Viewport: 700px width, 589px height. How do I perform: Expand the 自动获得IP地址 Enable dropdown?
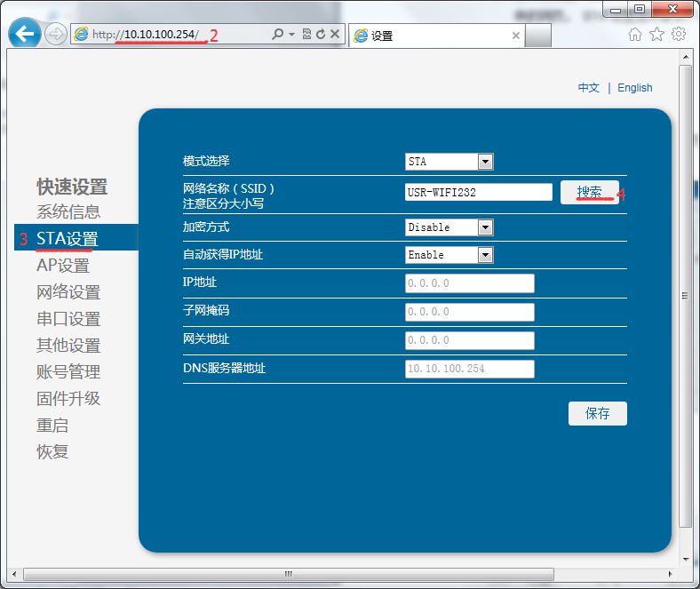point(485,255)
